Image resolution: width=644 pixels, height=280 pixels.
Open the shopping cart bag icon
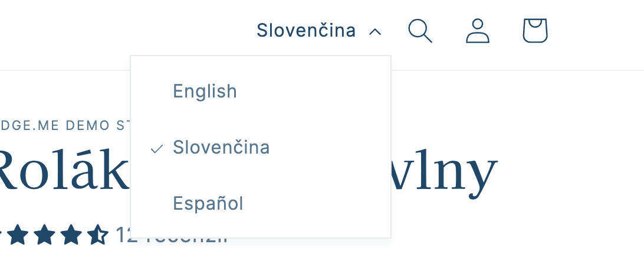pos(535,31)
